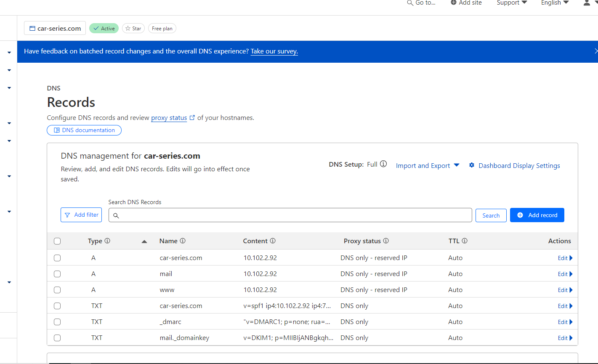Expand Edit for the _dmarc record
The image size is (598, 364).
click(x=565, y=322)
